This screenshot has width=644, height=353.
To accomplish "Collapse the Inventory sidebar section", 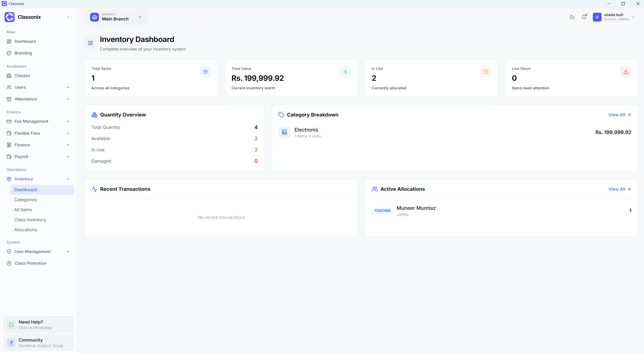I will [38, 179].
